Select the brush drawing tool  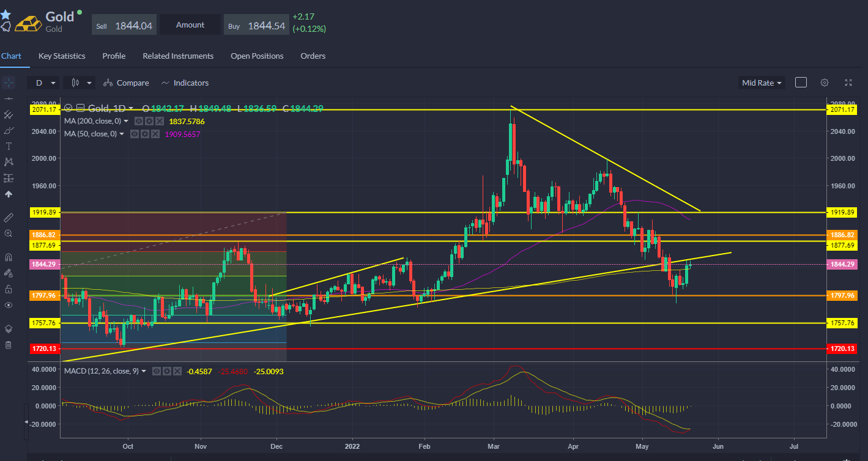pyautogui.click(x=9, y=130)
